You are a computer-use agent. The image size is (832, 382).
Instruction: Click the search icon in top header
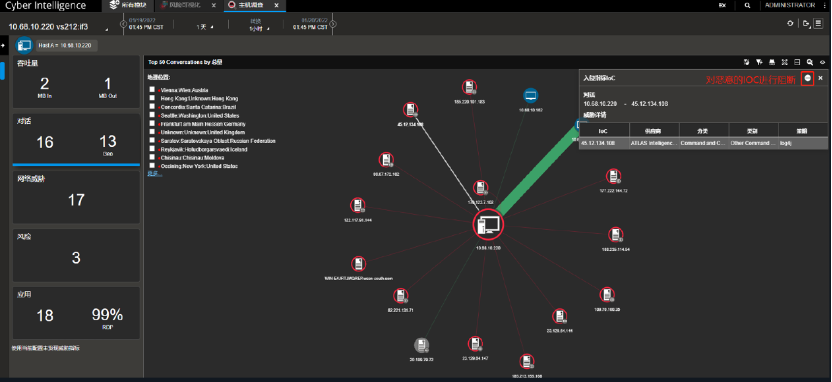point(747,5)
